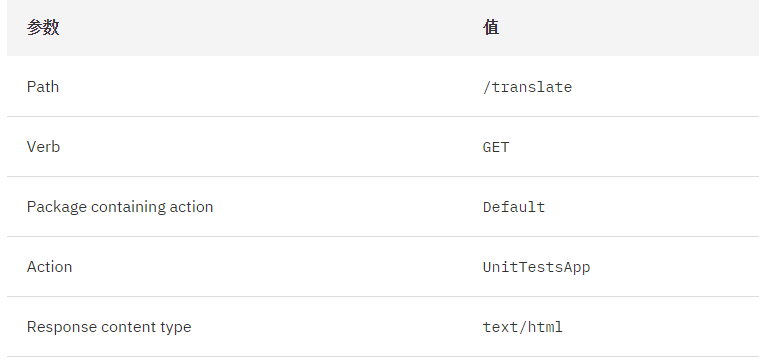The height and width of the screenshot is (361, 780).
Task: Click the Default package value
Action: 514,207
